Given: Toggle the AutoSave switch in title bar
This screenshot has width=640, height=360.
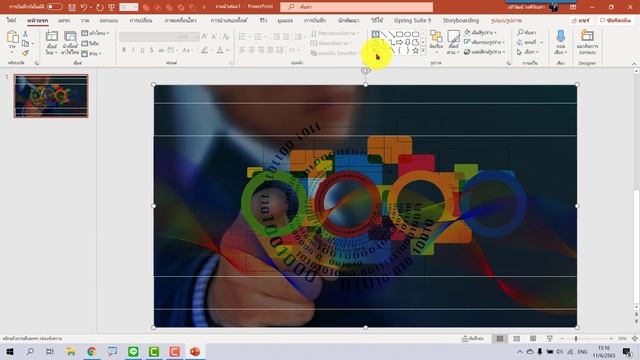Looking at the screenshot, I should tap(55, 7).
